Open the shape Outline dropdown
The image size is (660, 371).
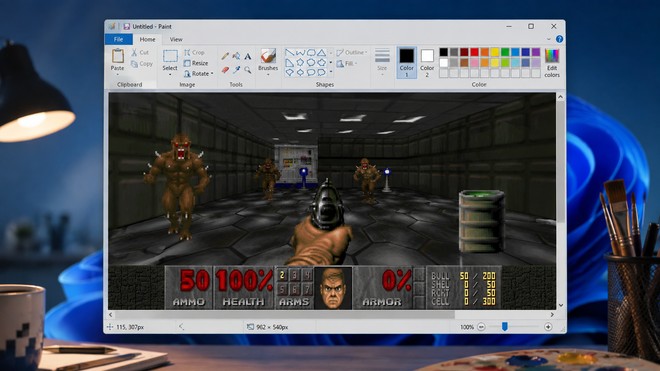click(x=352, y=53)
